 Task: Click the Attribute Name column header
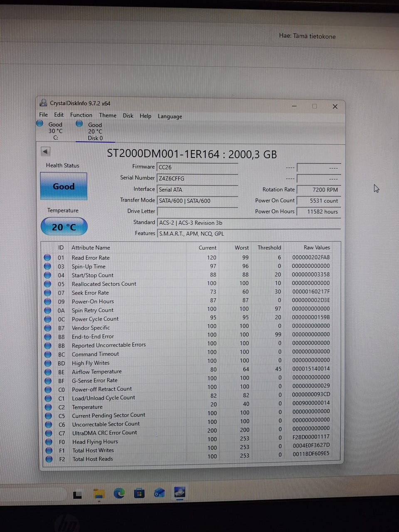(x=91, y=247)
